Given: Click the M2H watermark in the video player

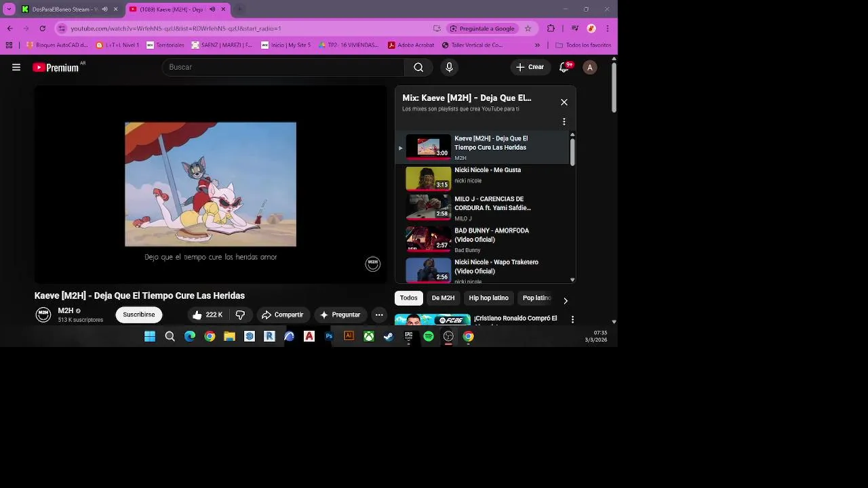Looking at the screenshot, I should point(373,264).
